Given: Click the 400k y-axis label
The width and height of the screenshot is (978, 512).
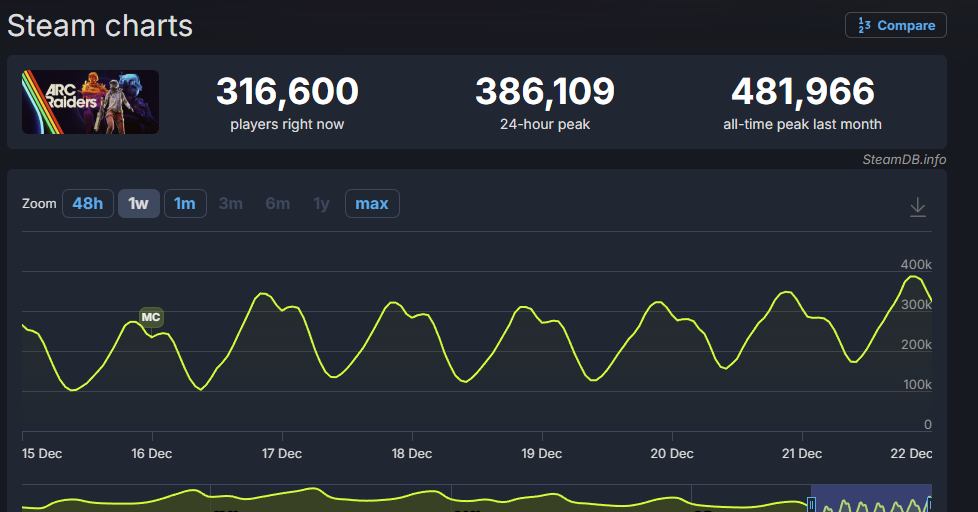Looking at the screenshot, I should pos(916,264).
